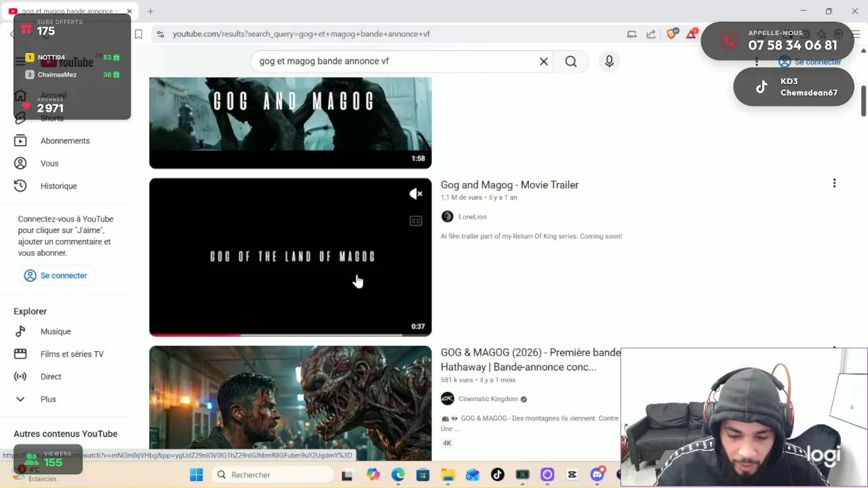The width and height of the screenshot is (868, 488).
Task: Click the Cinematic Kingdom channel avatar
Action: click(447, 399)
